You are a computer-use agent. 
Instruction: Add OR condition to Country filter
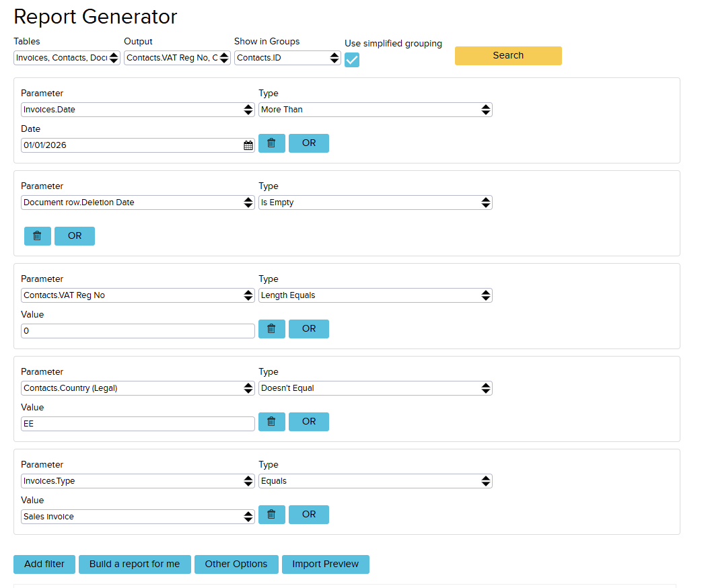coord(309,422)
